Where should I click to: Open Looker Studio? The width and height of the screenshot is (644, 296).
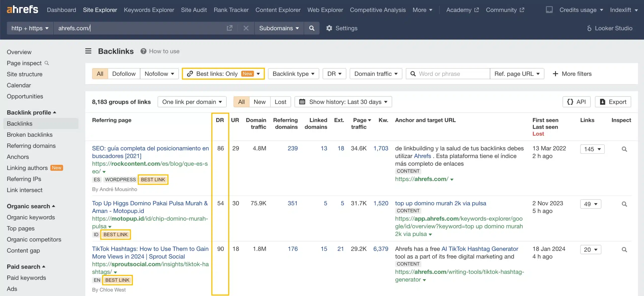click(x=609, y=28)
